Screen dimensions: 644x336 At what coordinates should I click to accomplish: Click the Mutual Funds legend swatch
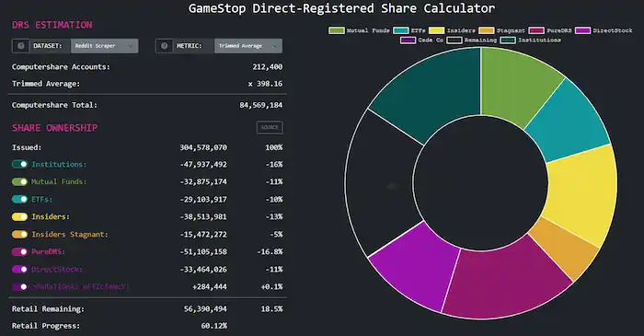(337, 30)
